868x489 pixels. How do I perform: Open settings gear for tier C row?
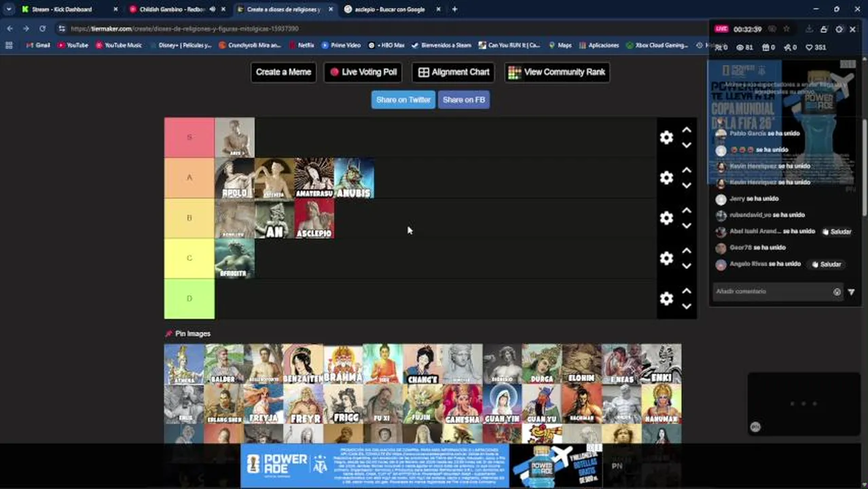[x=666, y=258]
